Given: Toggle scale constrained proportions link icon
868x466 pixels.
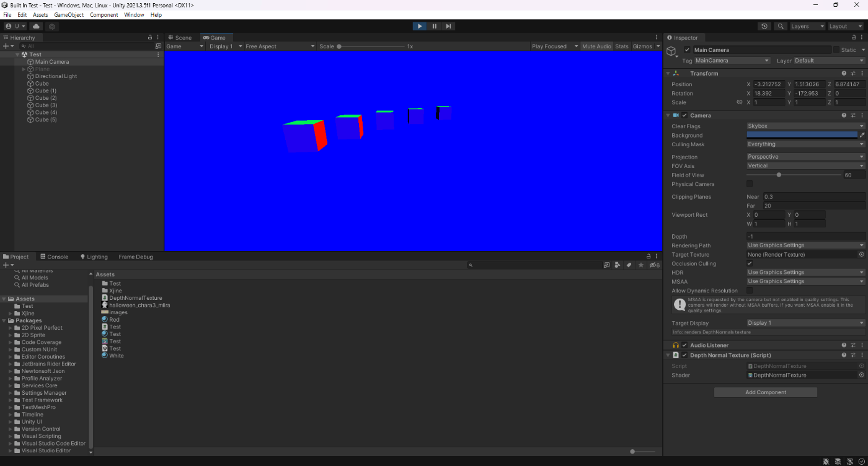Looking at the screenshot, I should (x=739, y=102).
